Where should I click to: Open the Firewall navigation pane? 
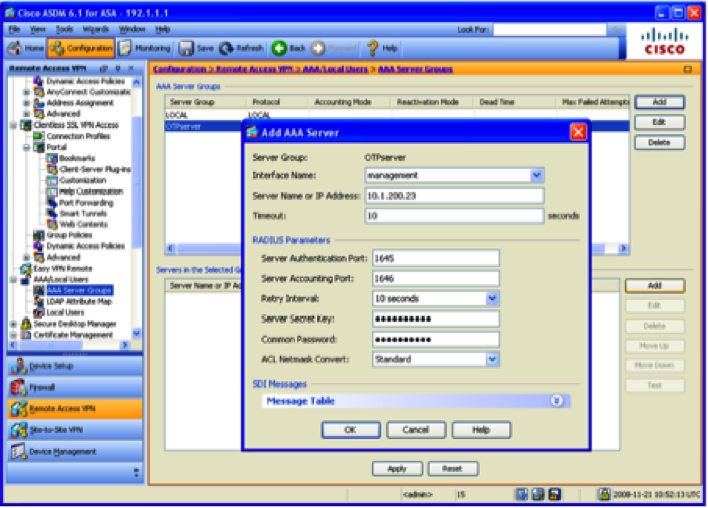tap(75, 387)
